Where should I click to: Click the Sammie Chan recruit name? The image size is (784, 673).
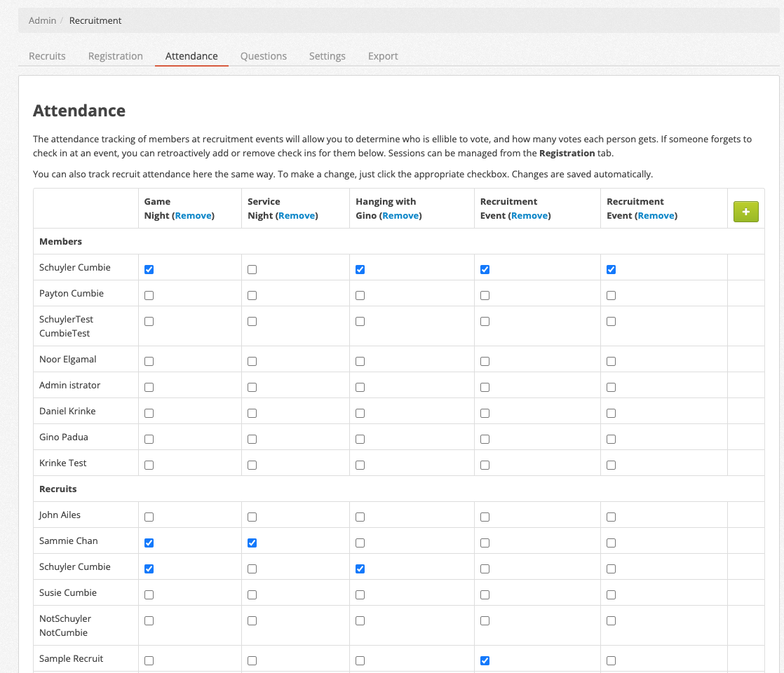(69, 541)
